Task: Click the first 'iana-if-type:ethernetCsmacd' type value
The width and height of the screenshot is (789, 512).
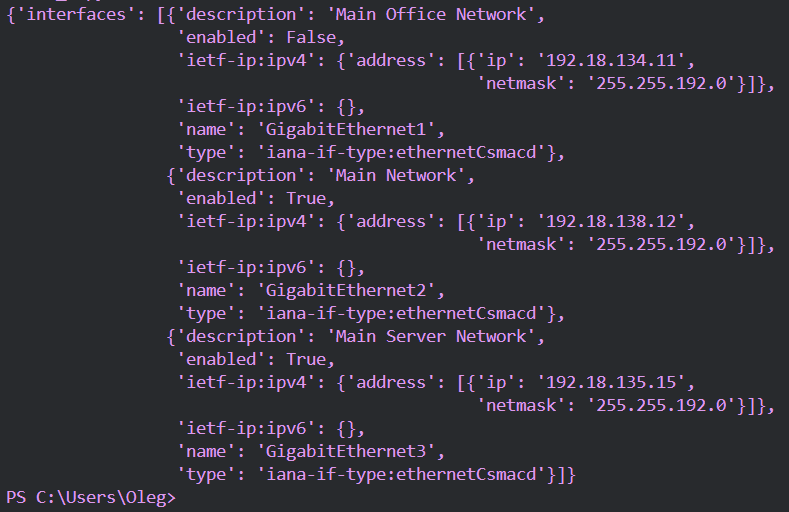Action: 401,153
